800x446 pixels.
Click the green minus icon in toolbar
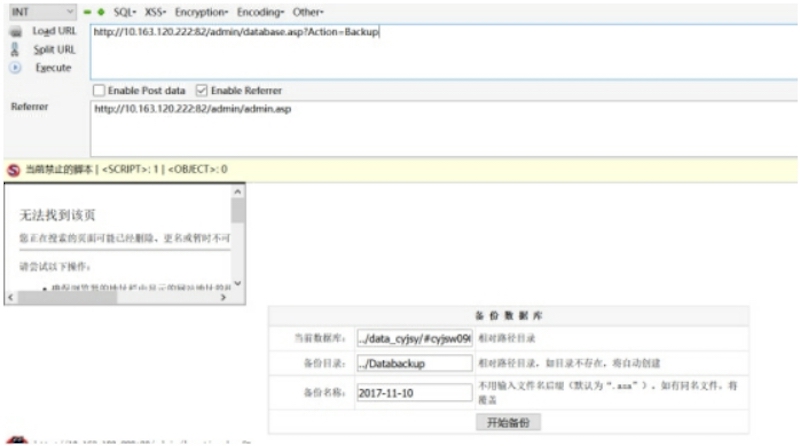(86, 11)
